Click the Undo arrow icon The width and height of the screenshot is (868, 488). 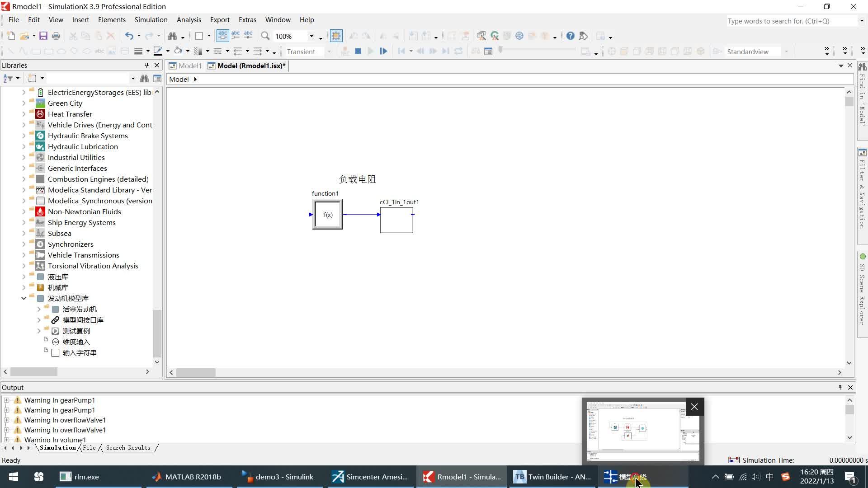click(129, 36)
